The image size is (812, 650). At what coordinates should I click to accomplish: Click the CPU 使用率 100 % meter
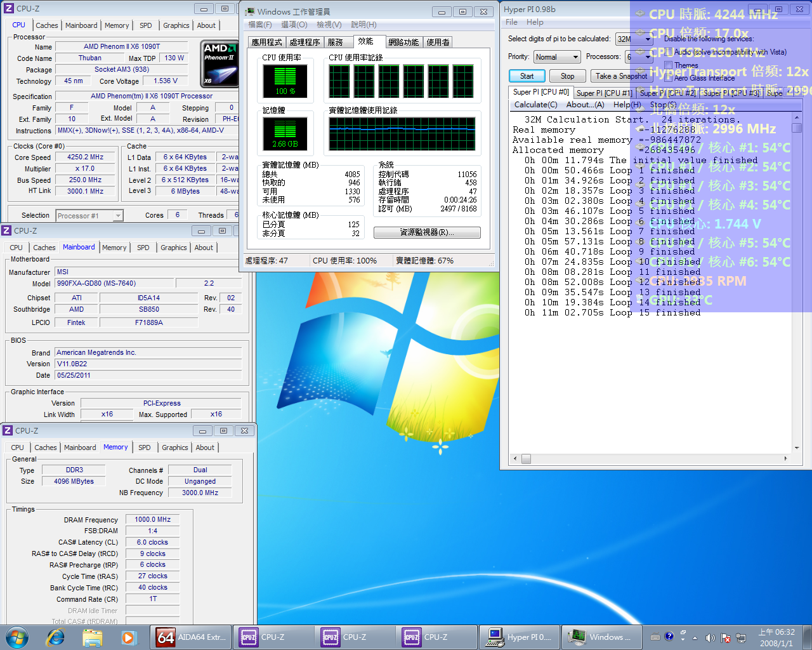(x=285, y=81)
